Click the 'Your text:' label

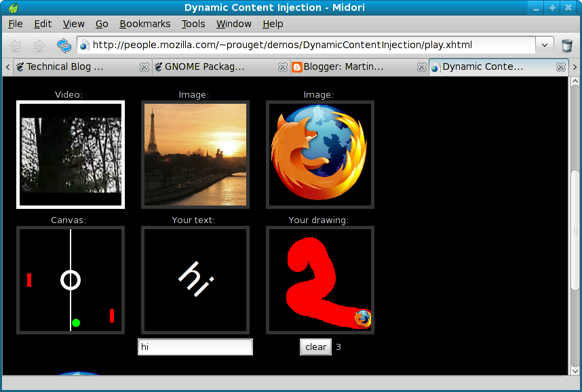point(193,220)
